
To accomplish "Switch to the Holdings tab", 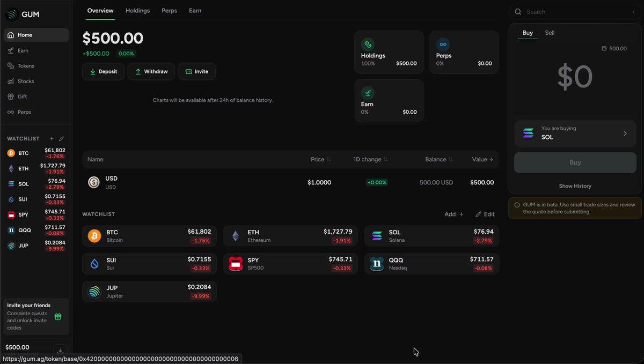I will point(137,11).
